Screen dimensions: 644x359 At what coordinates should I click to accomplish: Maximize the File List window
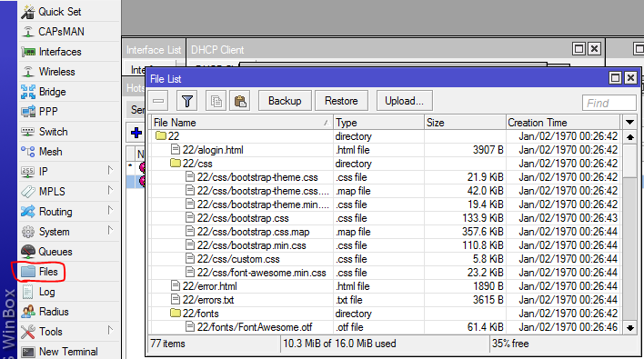click(615, 77)
